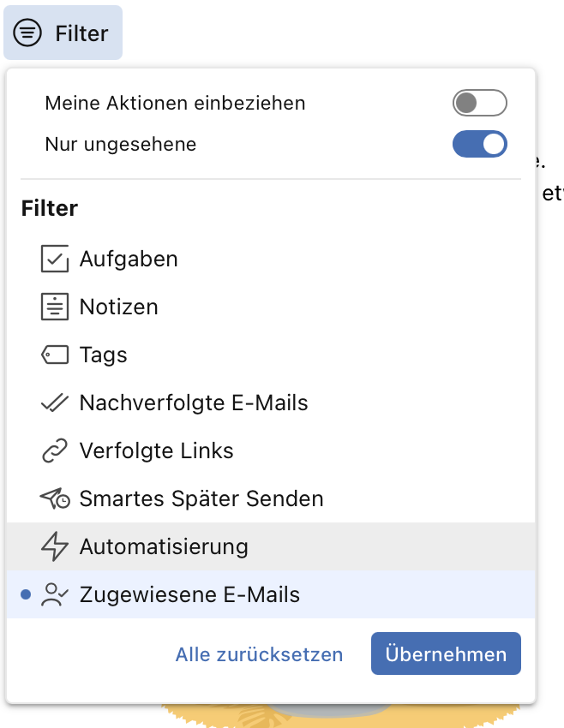Click the paper plane clock icon
This screenshot has width=564, height=728.
pyautogui.click(x=55, y=498)
